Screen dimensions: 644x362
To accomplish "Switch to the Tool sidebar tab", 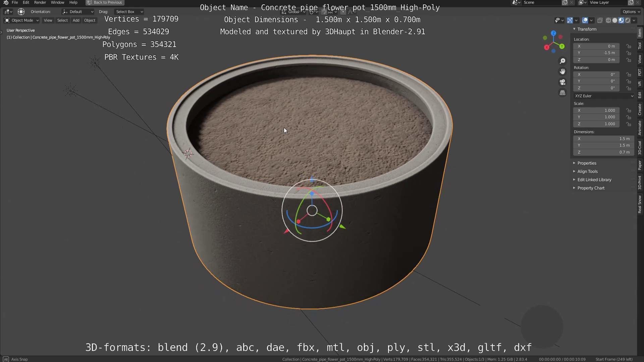I will (640, 46).
